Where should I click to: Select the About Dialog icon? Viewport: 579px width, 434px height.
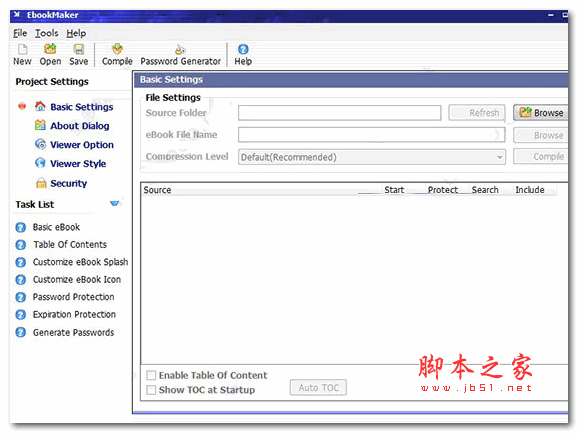coord(40,125)
